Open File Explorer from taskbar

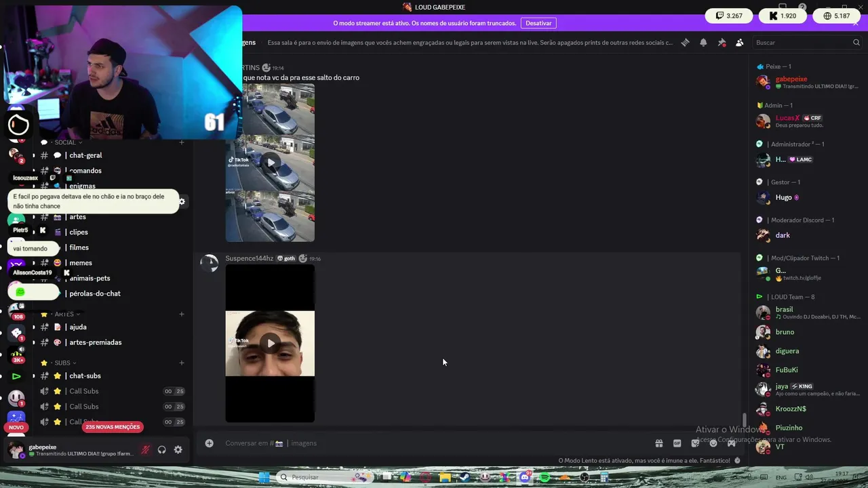tap(445, 477)
